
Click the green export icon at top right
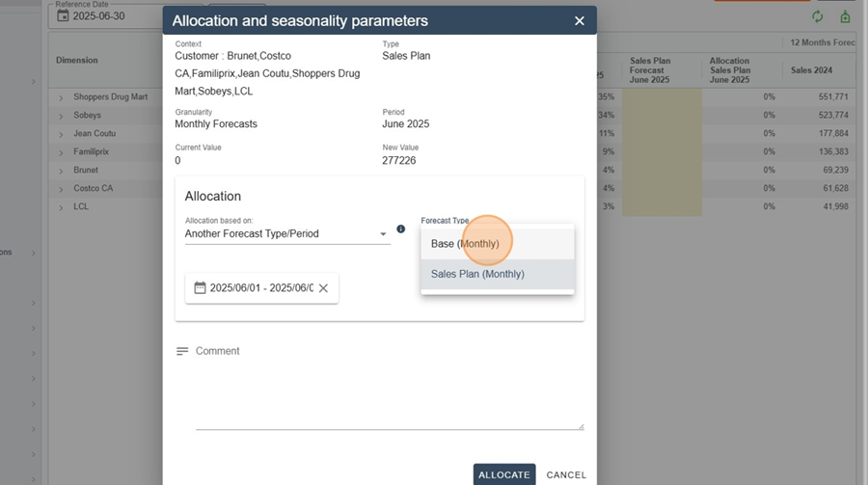coord(845,16)
